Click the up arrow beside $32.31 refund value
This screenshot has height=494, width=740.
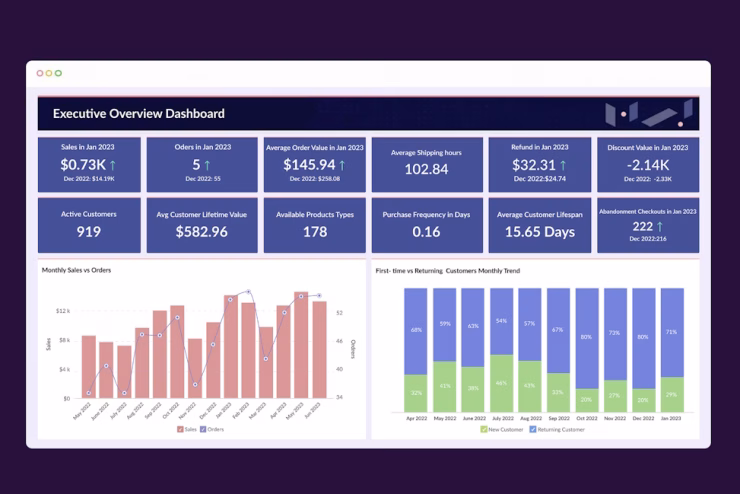click(563, 165)
